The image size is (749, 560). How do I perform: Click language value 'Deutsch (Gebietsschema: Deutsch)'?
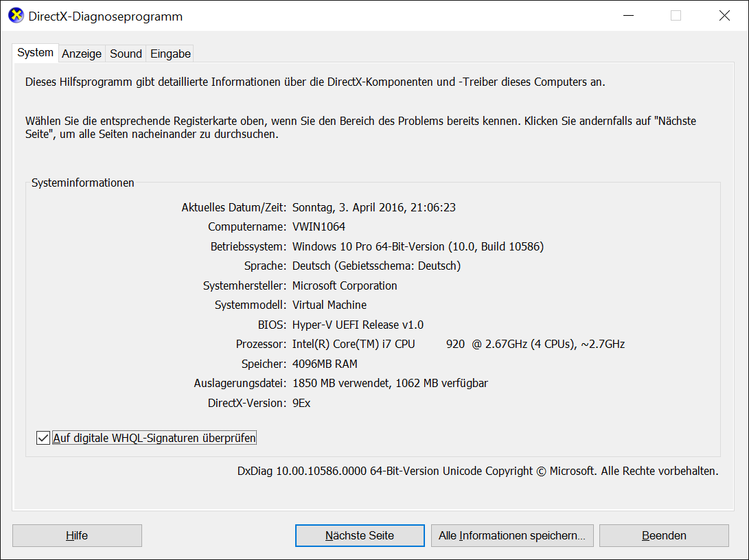click(376, 266)
